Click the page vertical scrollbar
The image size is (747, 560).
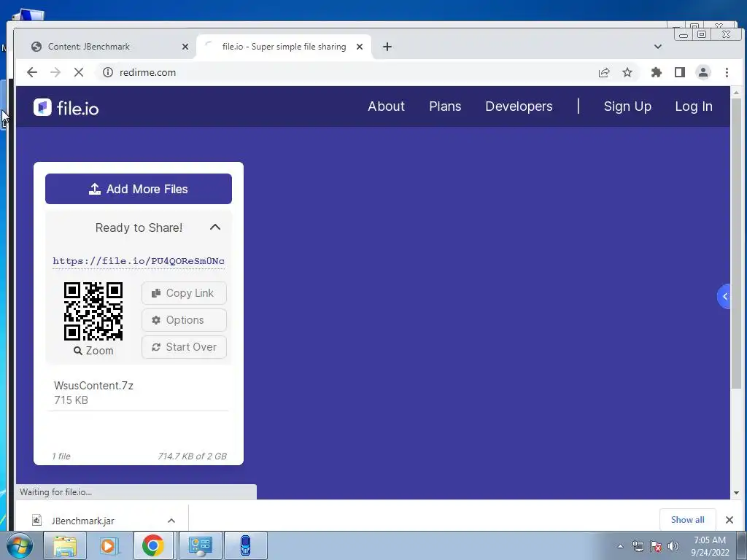(x=737, y=243)
